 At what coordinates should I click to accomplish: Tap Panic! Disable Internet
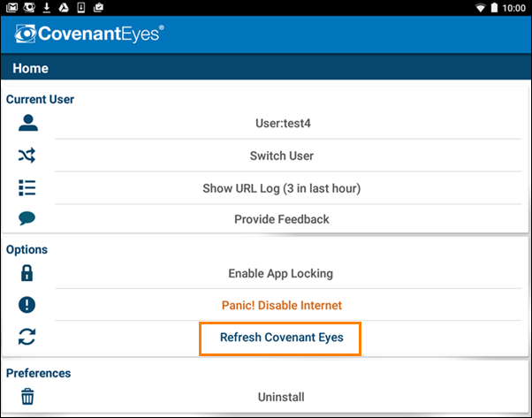(x=282, y=305)
